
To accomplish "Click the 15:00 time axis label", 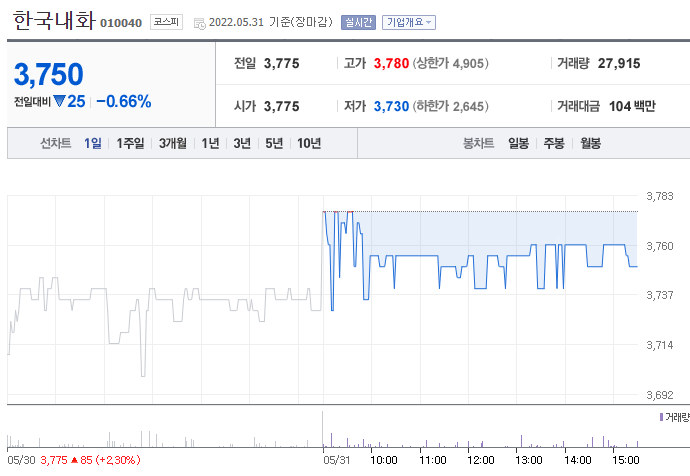I will (x=625, y=460).
